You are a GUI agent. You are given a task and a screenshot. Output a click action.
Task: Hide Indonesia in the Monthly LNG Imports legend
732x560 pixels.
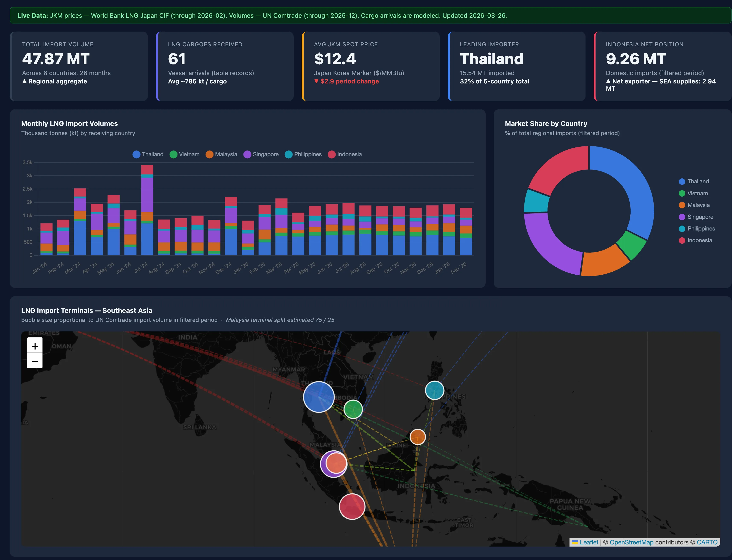tap(345, 154)
